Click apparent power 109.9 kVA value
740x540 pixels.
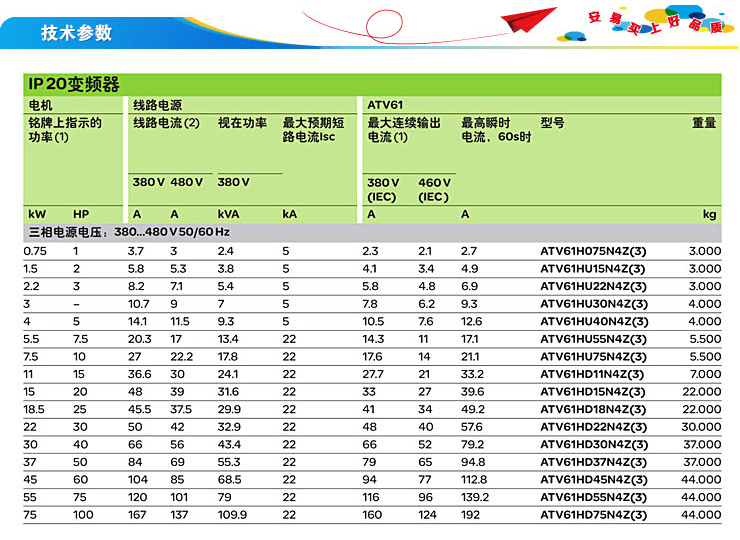coord(232,515)
